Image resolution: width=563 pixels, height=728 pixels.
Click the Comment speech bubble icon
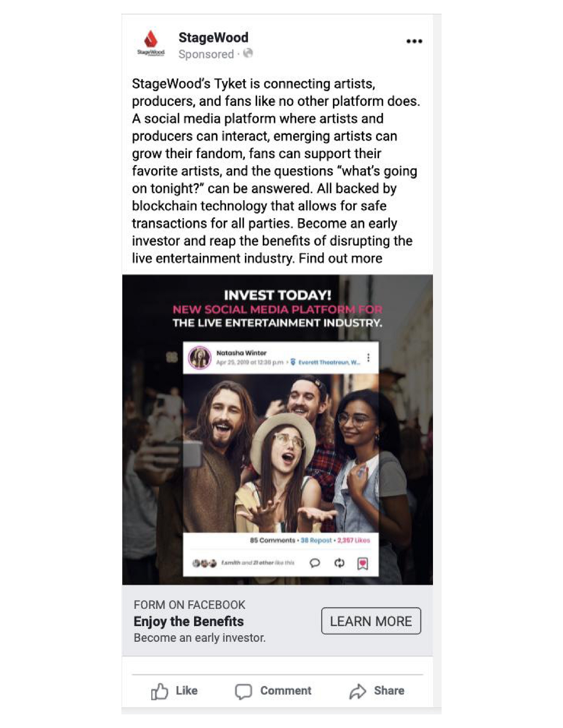point(243,691)
